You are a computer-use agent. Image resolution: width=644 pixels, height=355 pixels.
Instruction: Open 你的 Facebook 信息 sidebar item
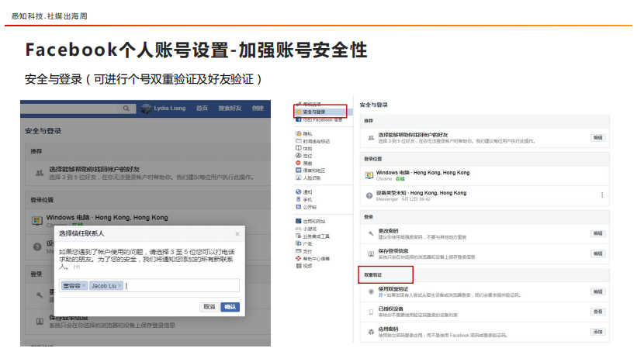pyautogui.click(x=319, y=120)
